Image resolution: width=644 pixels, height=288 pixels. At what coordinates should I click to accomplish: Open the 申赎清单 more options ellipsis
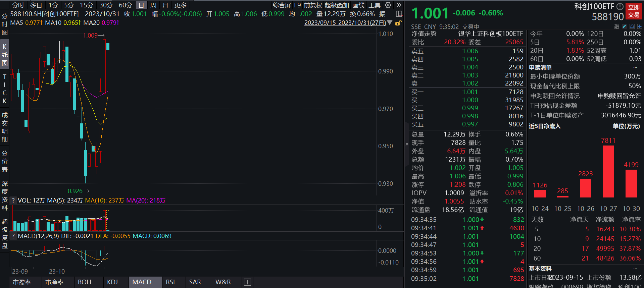[635, 67]
